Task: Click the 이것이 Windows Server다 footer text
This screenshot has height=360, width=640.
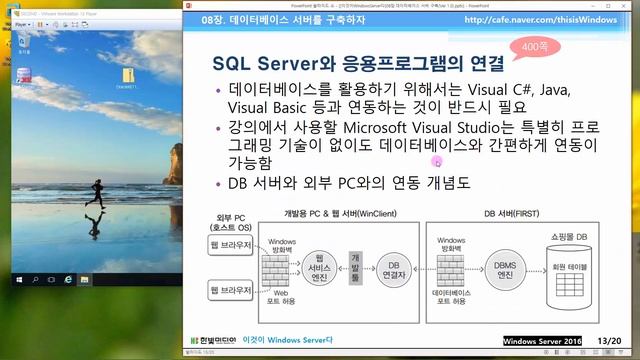Action: click(x=288, y=340)
